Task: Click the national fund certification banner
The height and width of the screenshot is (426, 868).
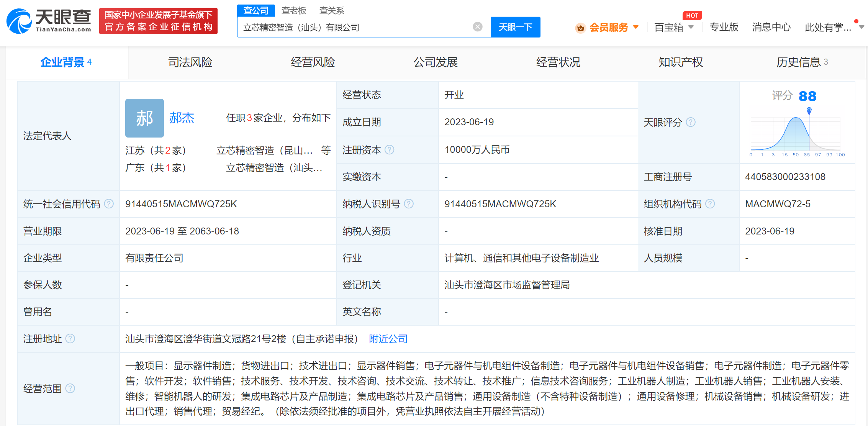Action: pyautogui.click(x=158, y=21)
